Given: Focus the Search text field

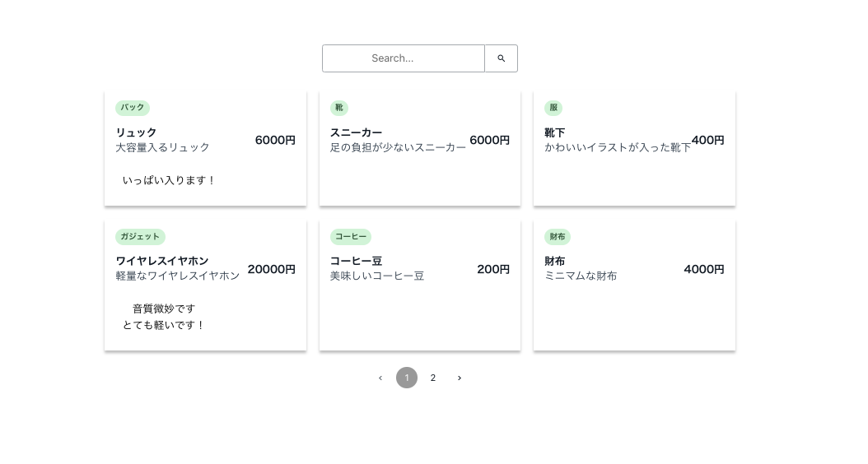Looking at the screenshot, I should [x=404, y=58].
